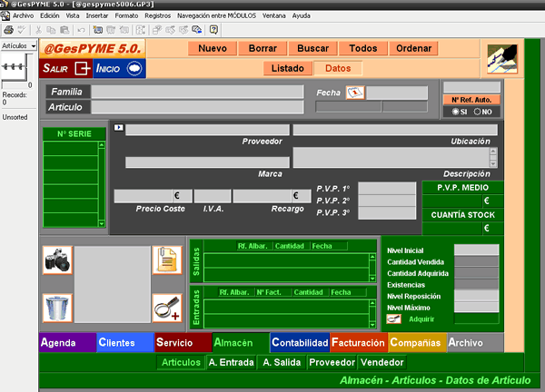This screenshot has width=545, height=392.
Task: Click the camera photo icon
Action: click(x=58, y=260)
